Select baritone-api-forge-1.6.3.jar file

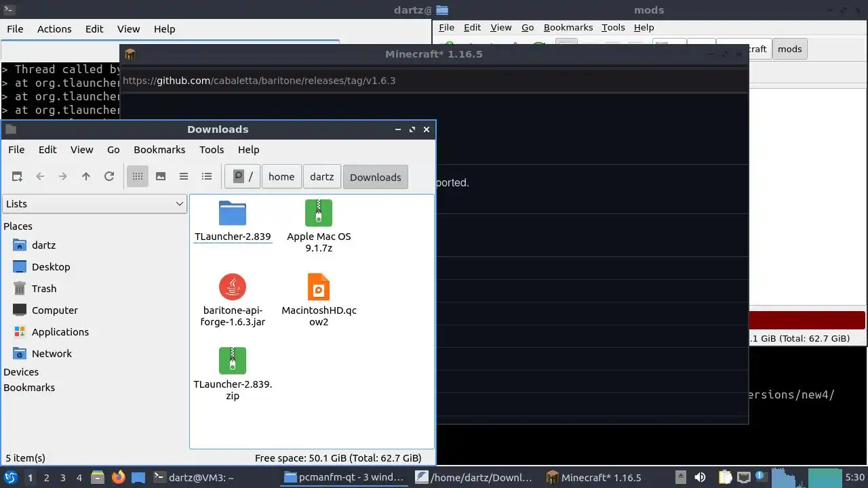tap(233, 300)
